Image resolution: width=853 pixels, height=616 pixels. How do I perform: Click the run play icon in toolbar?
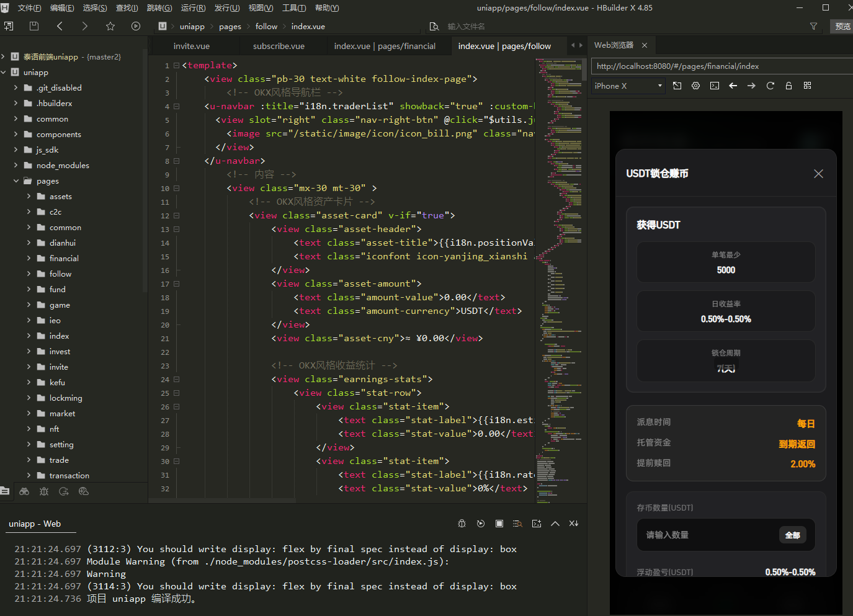136,26
